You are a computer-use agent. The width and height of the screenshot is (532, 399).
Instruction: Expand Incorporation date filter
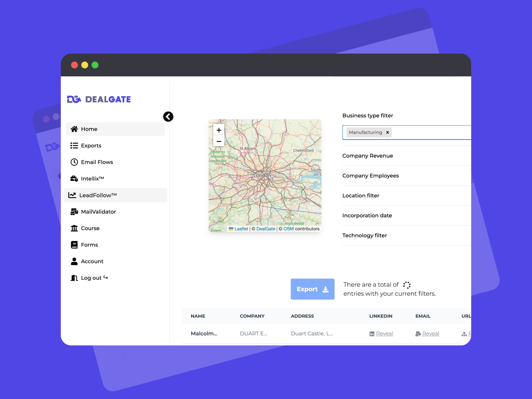(x=407, y=215)
